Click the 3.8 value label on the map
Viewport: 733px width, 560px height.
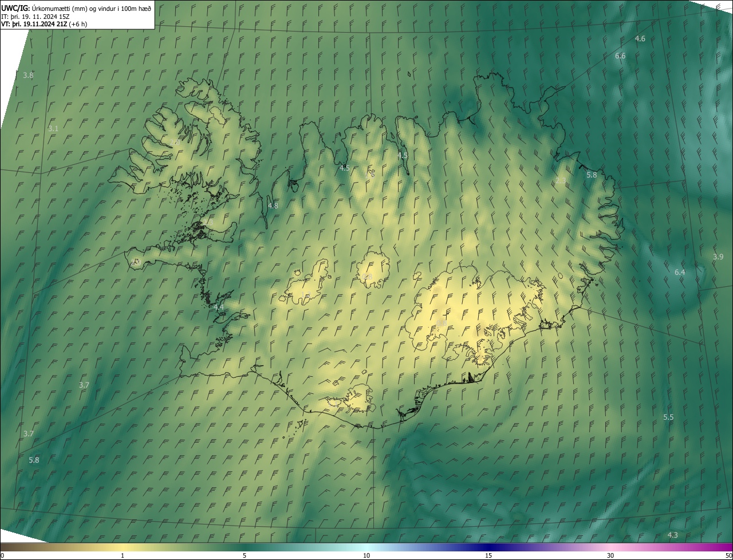tap(28, 75)
